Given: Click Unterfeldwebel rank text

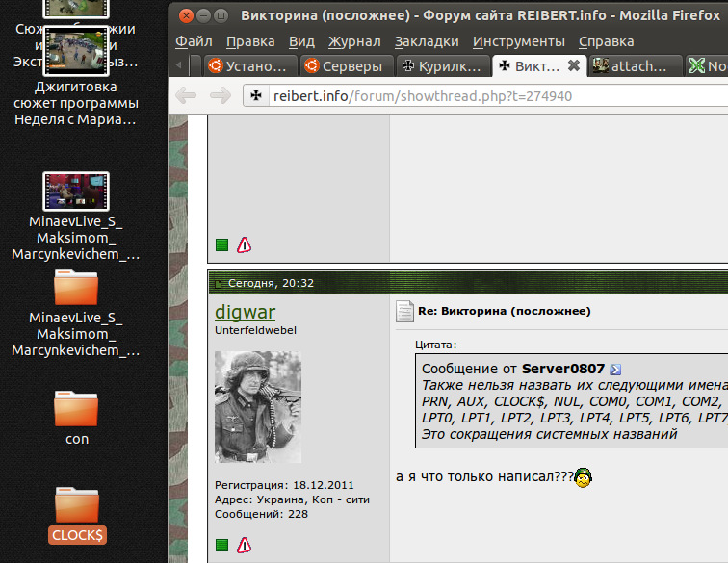Looking at the screenshot, I should (x=255, y=330).
